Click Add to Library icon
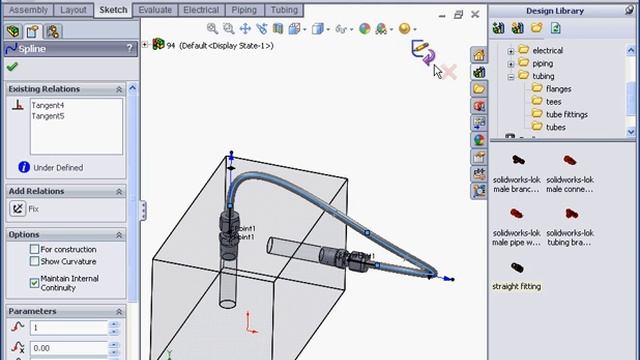Screen dimensions: 640x360 coord(498,28)
